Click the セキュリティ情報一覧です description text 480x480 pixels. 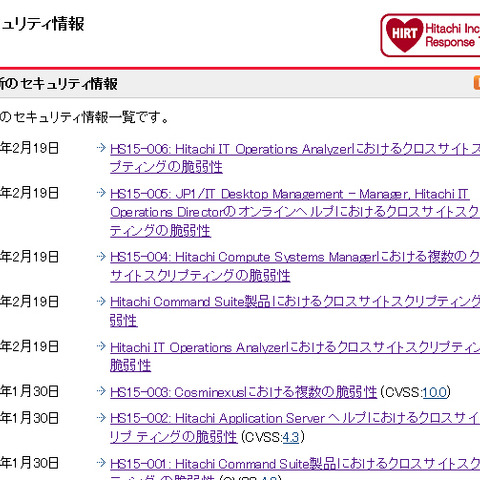tap(85, 117)
